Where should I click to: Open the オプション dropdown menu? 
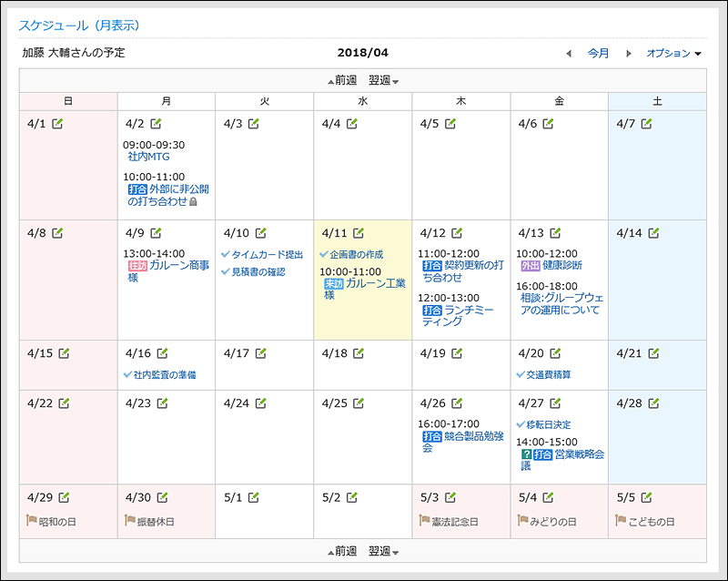(673, 54)
